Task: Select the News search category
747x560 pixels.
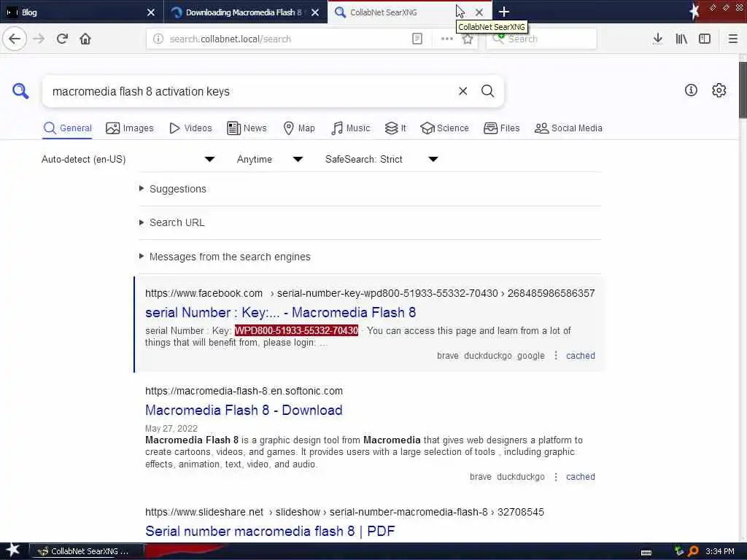Action: tap(247, 128)
